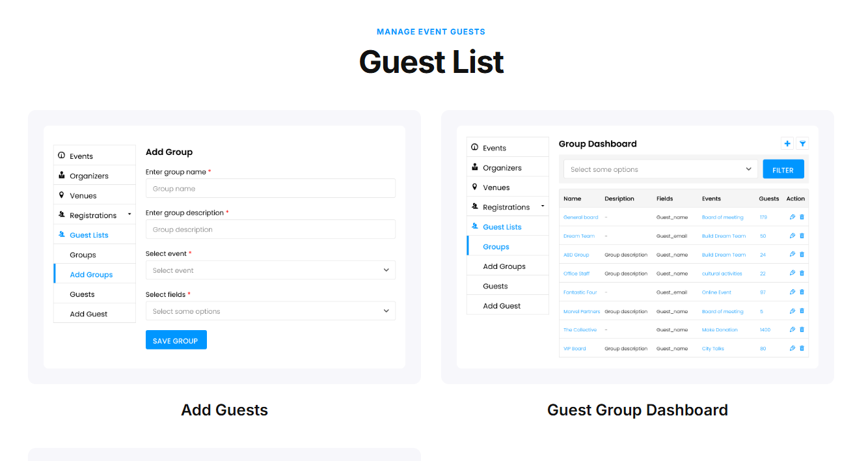Delete the VIP Board group
This screenshot has width=868, height=461.
(802, 348)
